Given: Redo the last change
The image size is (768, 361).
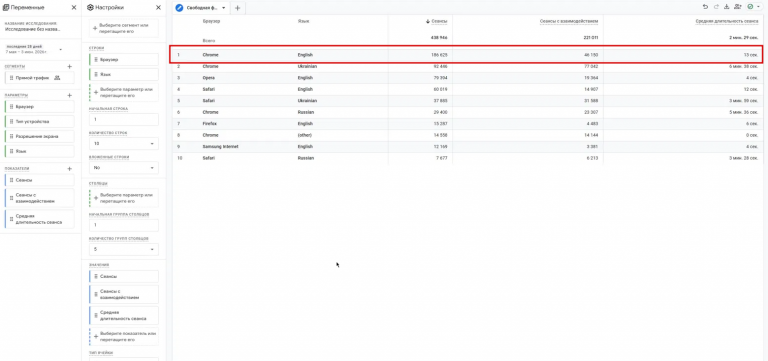Looking at the screenshot, I should click(716, 7).
